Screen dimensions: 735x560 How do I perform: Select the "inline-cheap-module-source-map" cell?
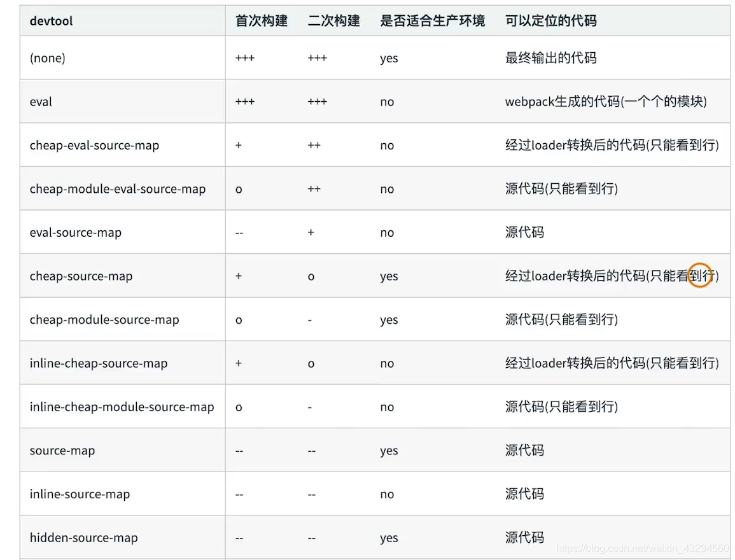pos(122,407)
